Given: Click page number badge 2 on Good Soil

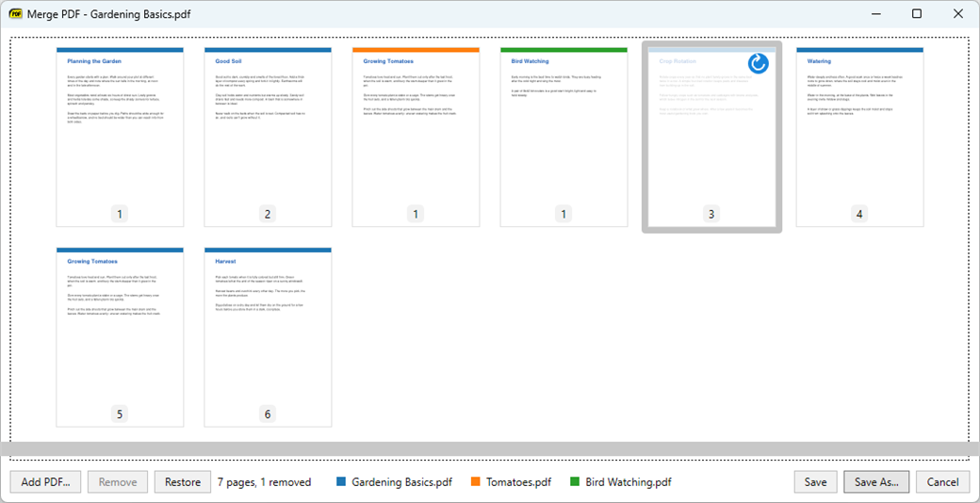Looking at the screenshot, I should click(268, 215).
